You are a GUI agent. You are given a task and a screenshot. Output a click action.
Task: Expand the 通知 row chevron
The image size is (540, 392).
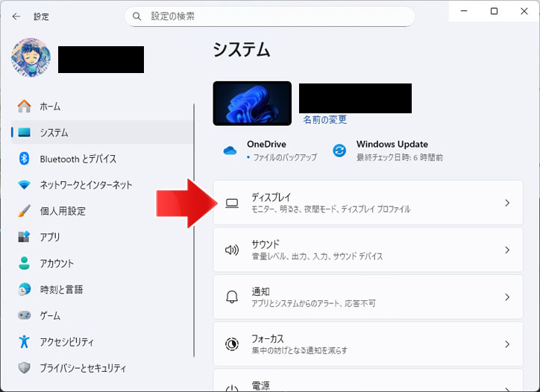507,297
